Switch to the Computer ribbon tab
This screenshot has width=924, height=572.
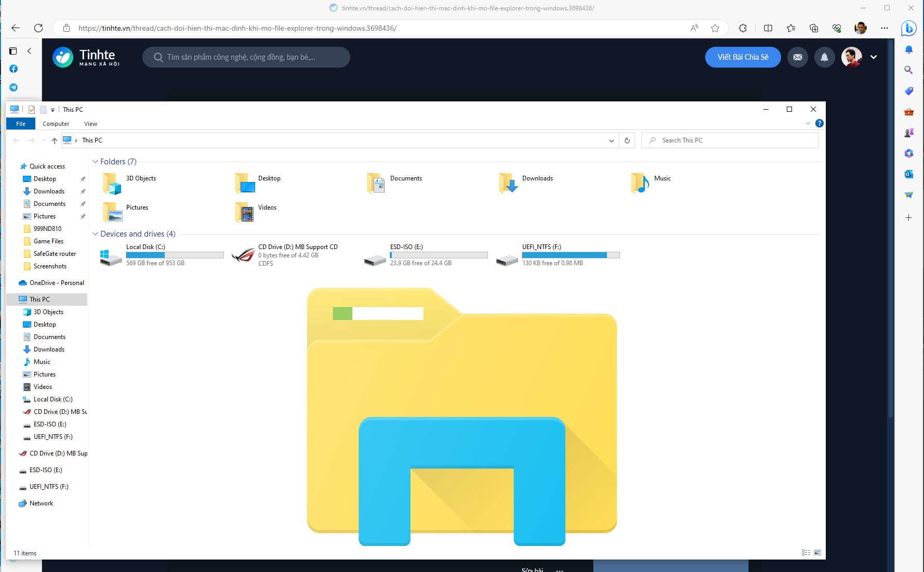coord(56,123)
